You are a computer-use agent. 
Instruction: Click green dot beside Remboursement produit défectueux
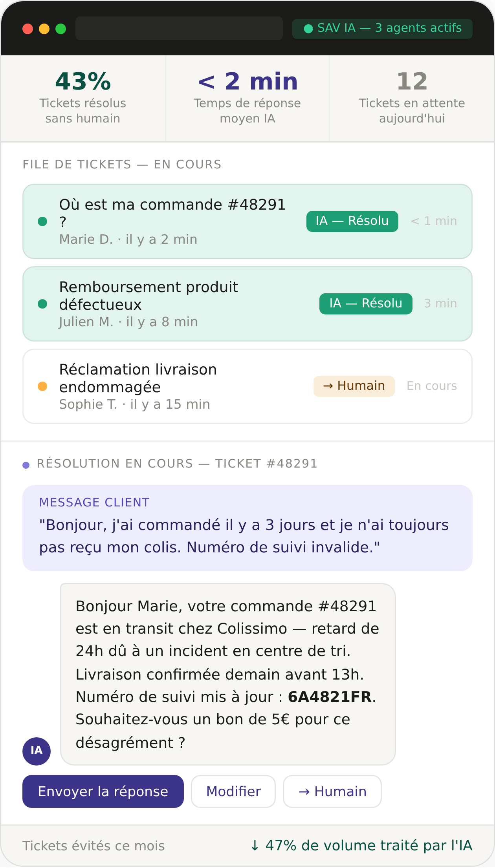tap(42, 304)
